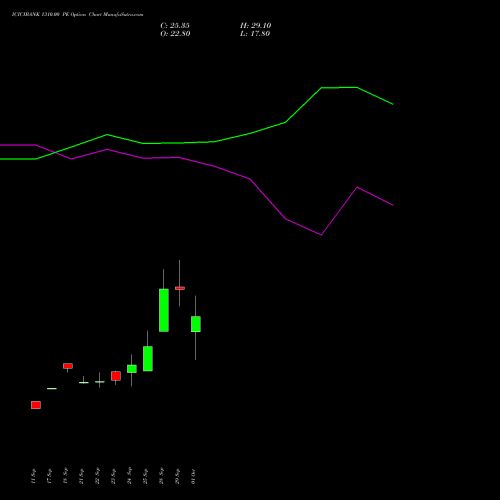Click the 'L: 17.80' low price value

(255, 34)
